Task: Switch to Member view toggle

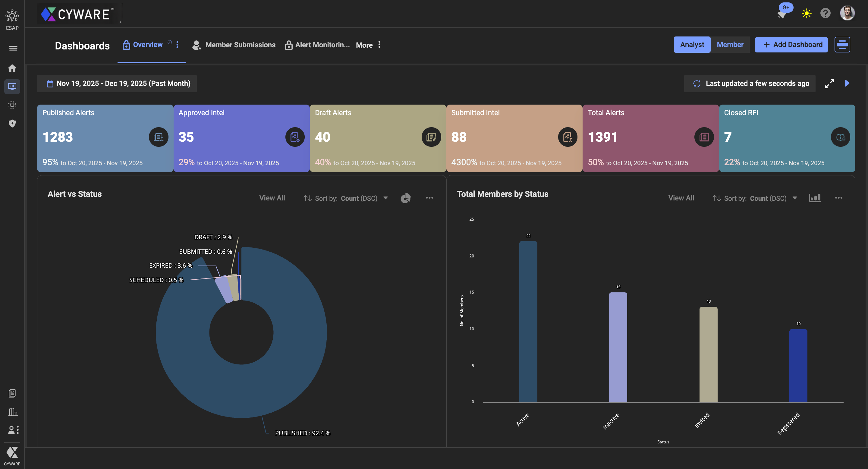Action: coord(730,45)
